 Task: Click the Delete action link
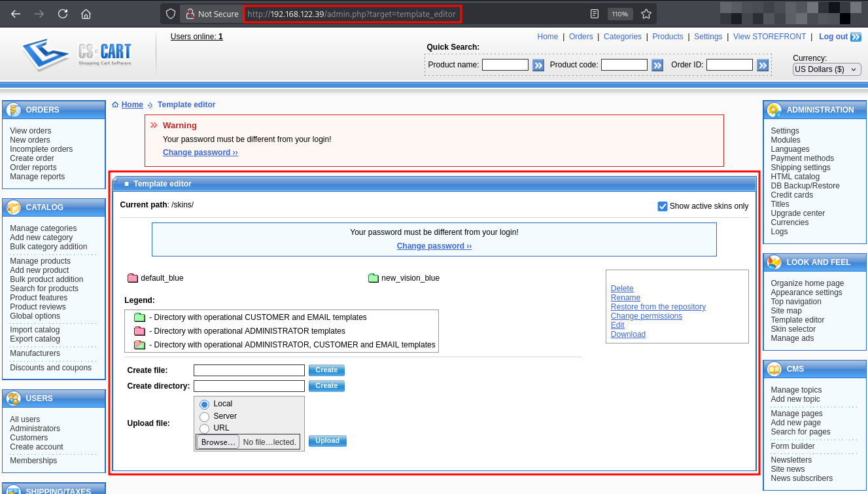(x=622, y=289)
